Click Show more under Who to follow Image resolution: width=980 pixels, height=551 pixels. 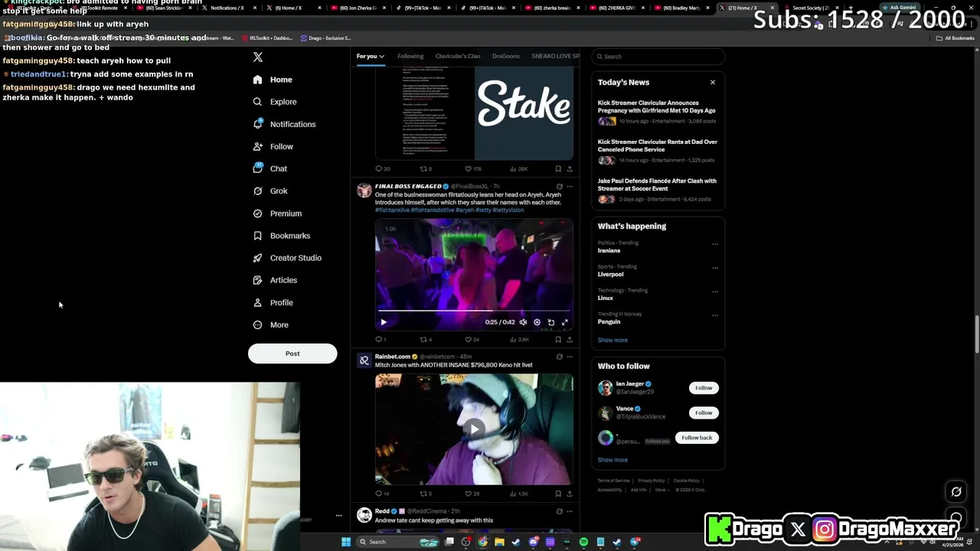click(612, 460)
